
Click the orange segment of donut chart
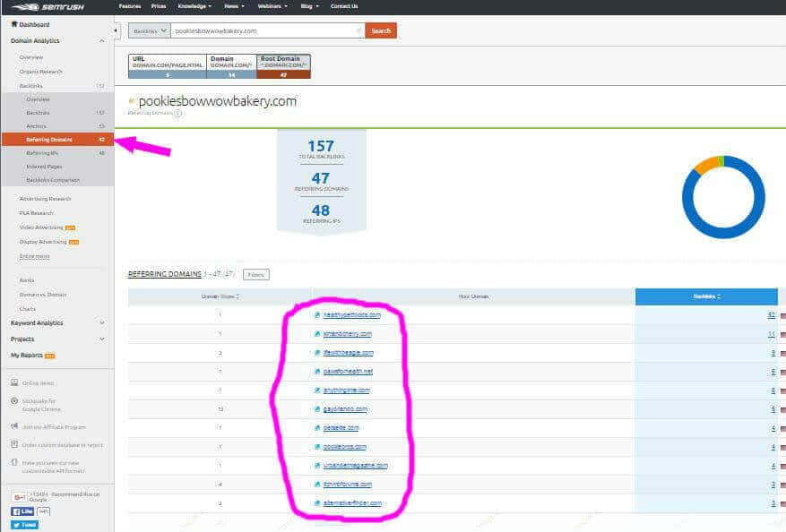pos(706,165)
